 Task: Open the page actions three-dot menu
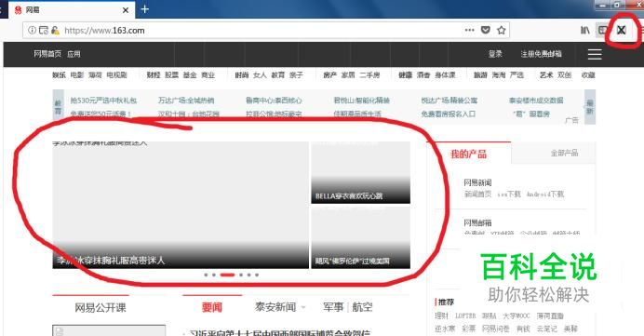click(469, 30)
